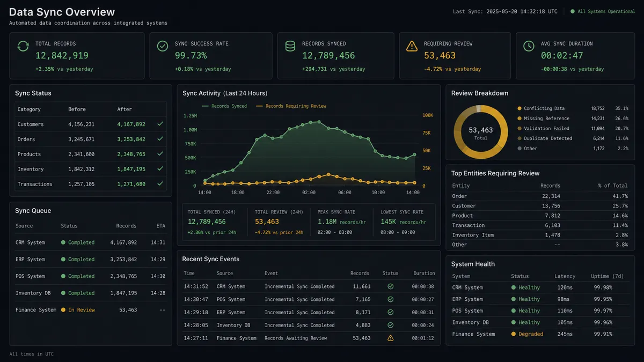
Task: Click the Records Synced database icon
Action: pos(290,46)
